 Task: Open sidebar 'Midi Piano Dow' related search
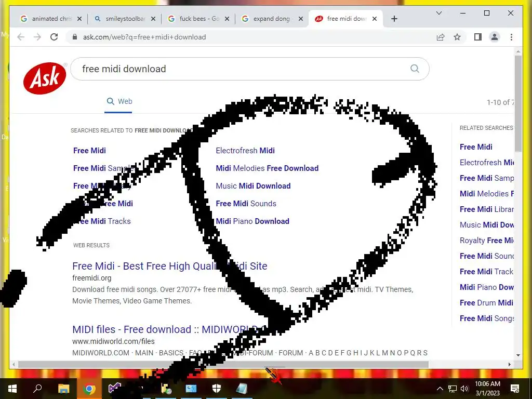(486, 287)
